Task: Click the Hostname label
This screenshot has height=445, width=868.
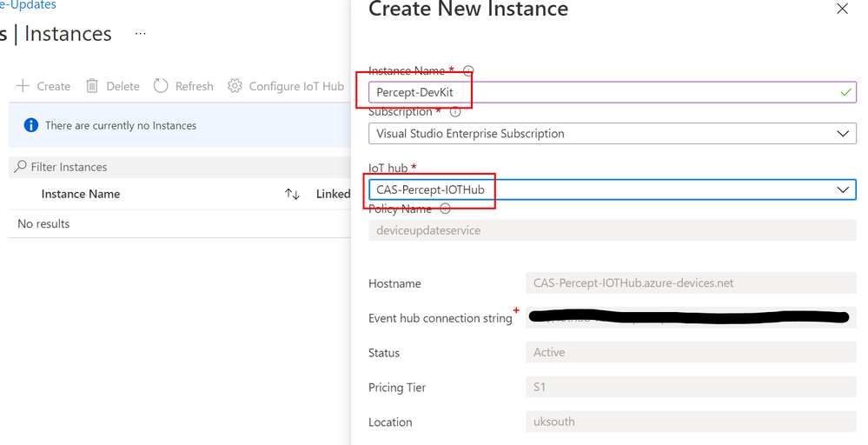Action: coord(394,283)
